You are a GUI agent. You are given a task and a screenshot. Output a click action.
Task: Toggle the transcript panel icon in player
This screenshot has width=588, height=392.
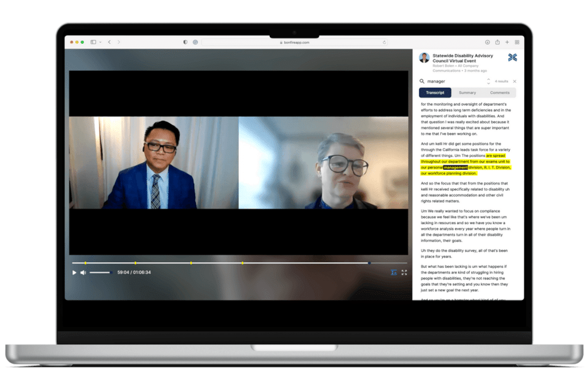394,272
